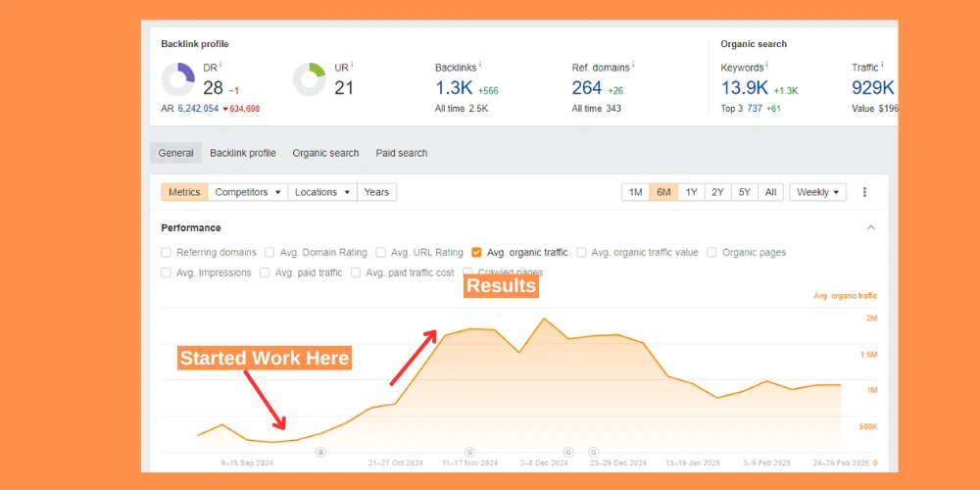The width and height of the screenshot is (980, 490).
Task: Enable the Avg. URL Rating checkbox
Action: coord(380,253)
